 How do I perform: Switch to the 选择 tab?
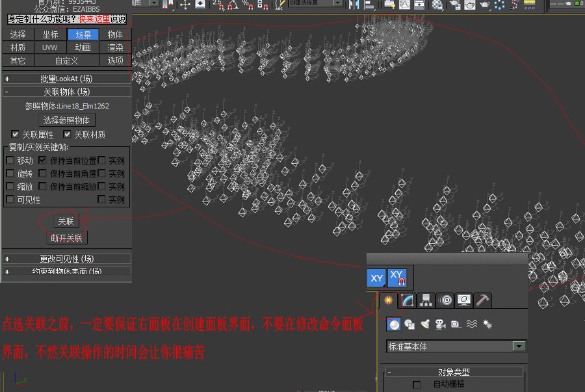[x=18, y=34]
